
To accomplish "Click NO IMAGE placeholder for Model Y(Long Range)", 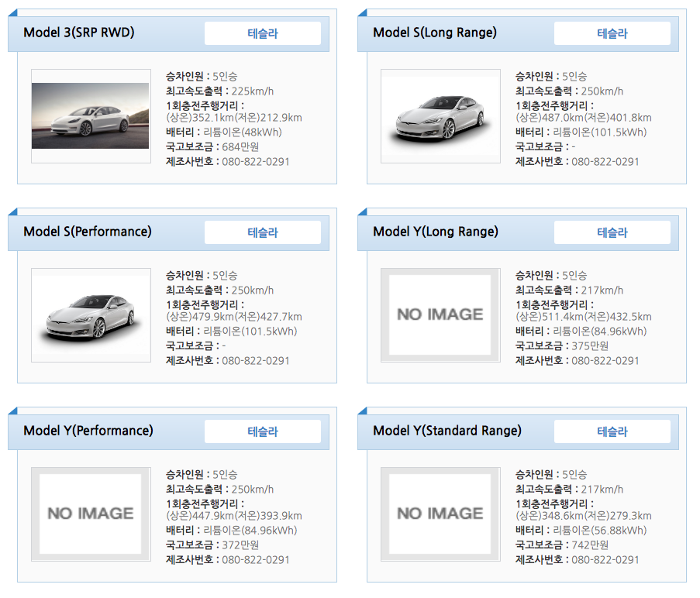I will (440, 314).
